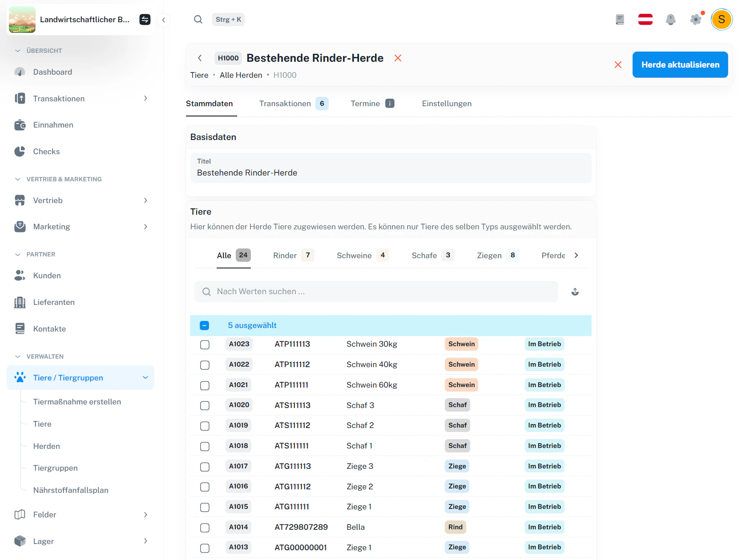Open Nährstoffanfallsplan submenu item
Screen dimensions: 754x560
(71, 490)
